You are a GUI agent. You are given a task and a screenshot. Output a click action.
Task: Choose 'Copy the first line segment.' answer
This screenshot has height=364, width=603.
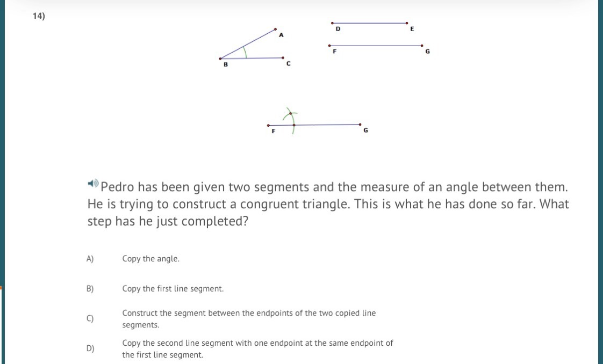[x=173, y=289]
